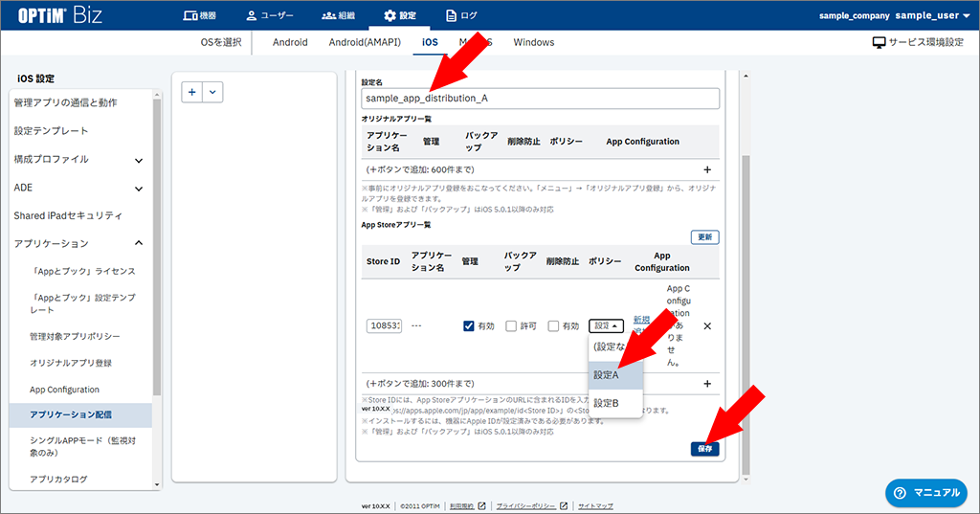This screenshot has height=514, width=980.
Task: Click the 更新 refresh button
Action: pyautogui.click(x=705, y=237)
